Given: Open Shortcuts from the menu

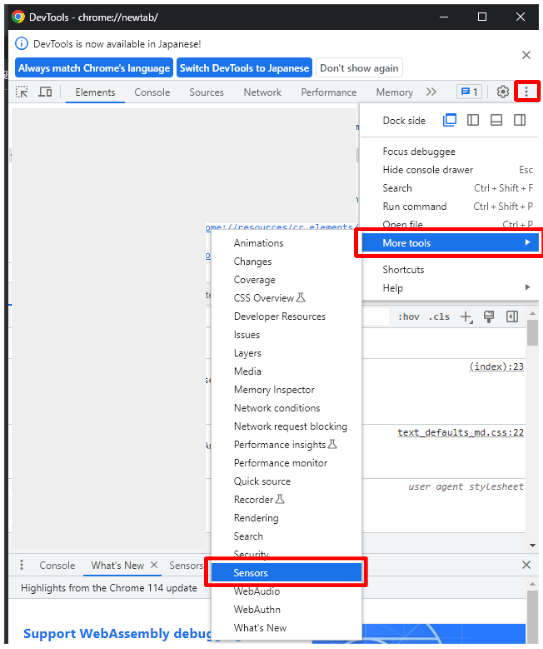Looking at the screenshot, I should click(450, 269).
